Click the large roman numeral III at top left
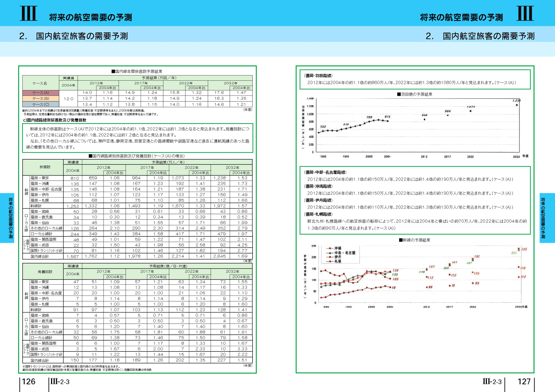The width and height of the screenshot is (555, 392). (x=28, y=14)
